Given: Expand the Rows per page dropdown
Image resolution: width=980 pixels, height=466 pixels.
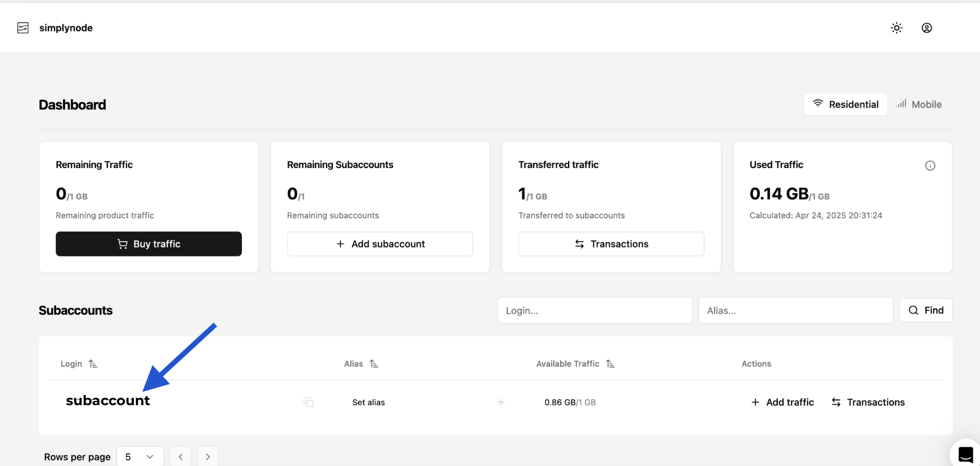Looking at the screenshot, I should point(139,457).
